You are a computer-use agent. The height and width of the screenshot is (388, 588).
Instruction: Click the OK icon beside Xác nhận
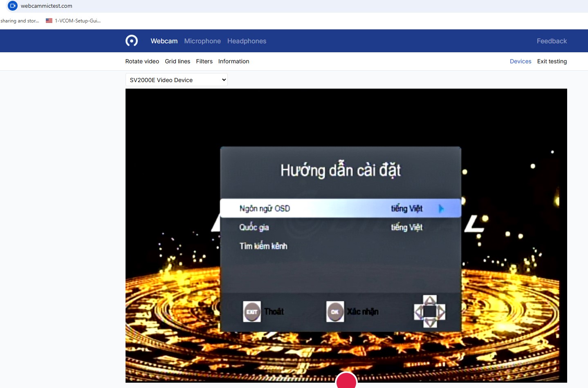click(335, 312)
